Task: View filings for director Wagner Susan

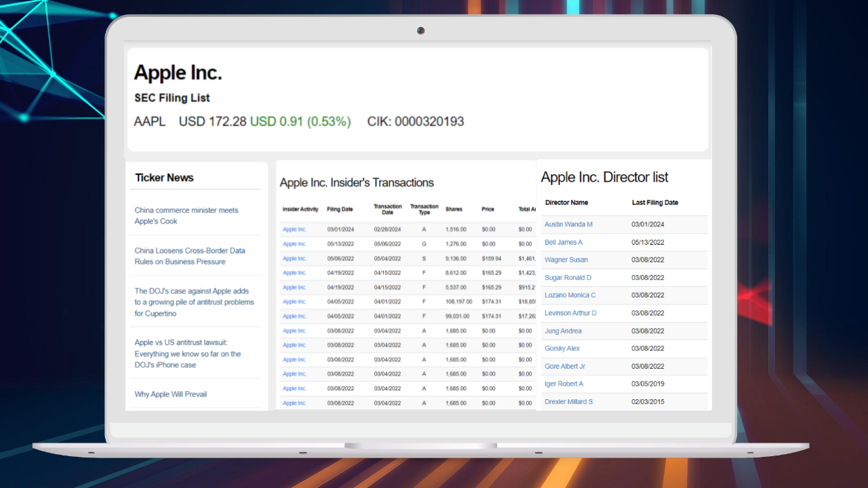Action: [x=566, y=260]
